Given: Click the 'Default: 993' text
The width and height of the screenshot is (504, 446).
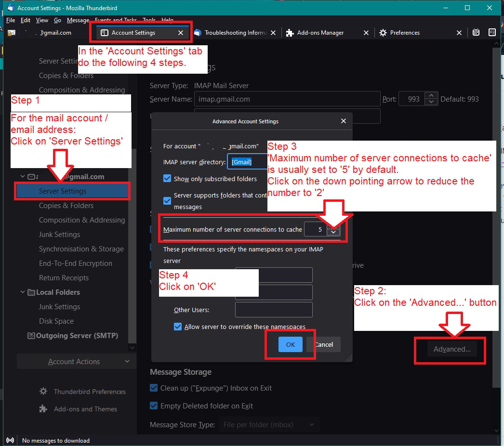Looking at the screenshot, I should tap(459, 99).
